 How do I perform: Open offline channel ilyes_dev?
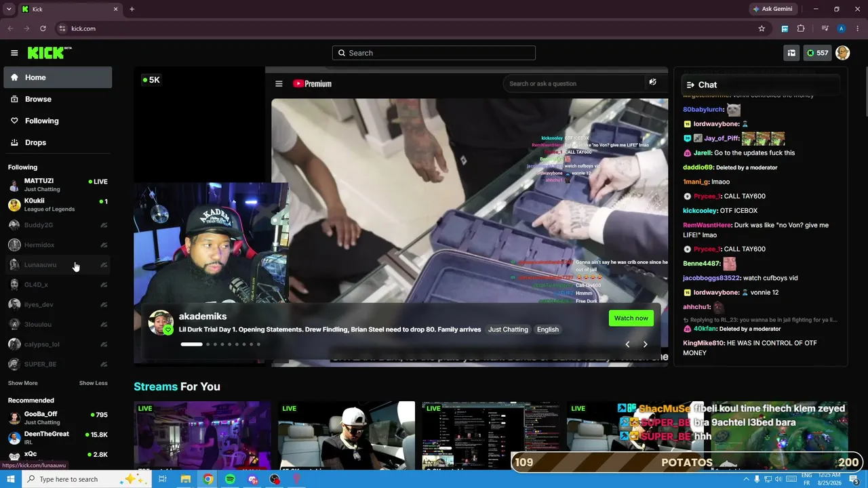tap(58, 304)
